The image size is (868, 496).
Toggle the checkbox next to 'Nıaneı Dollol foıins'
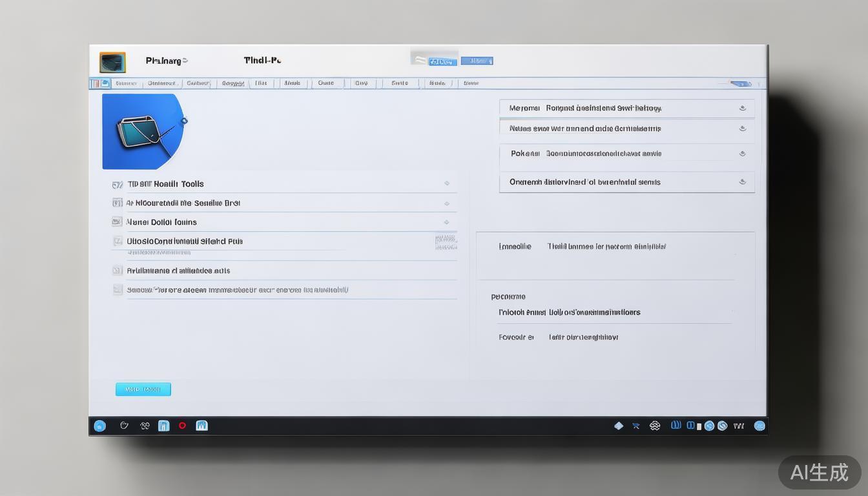[x=117, y=222]
